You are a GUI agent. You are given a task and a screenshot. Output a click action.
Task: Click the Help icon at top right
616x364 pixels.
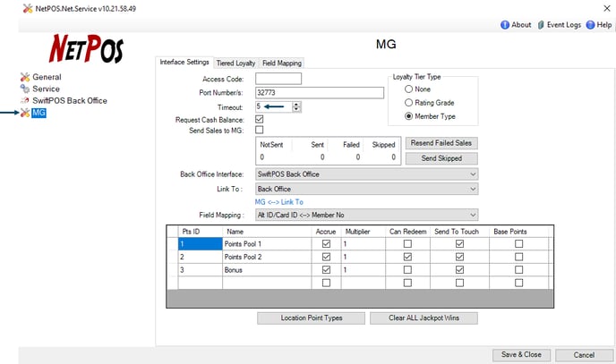588,25
